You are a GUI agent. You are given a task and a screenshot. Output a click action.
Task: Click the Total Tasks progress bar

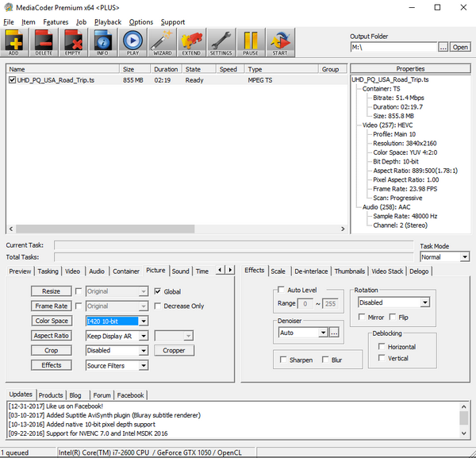pyautogui.click(x=234, y=257)
